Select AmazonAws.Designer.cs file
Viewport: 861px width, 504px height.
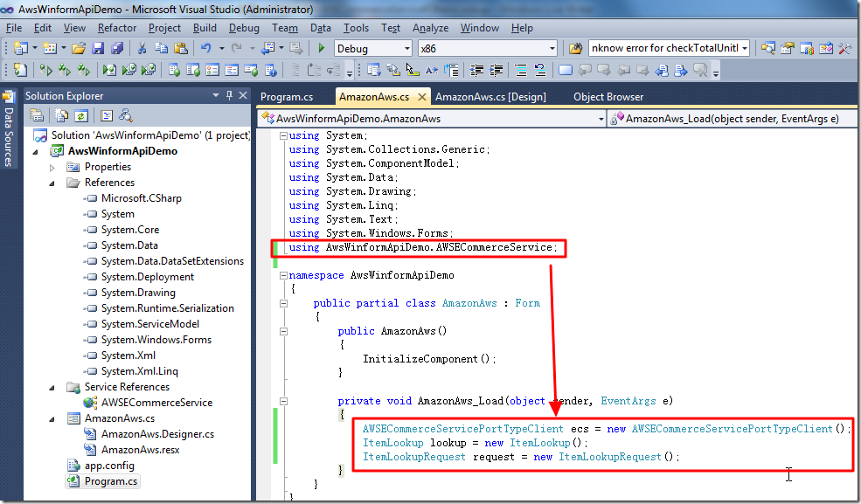(157, 434)
